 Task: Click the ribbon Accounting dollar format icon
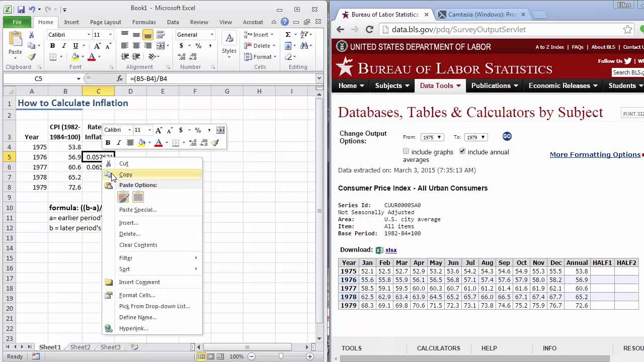tap(182, 46)
